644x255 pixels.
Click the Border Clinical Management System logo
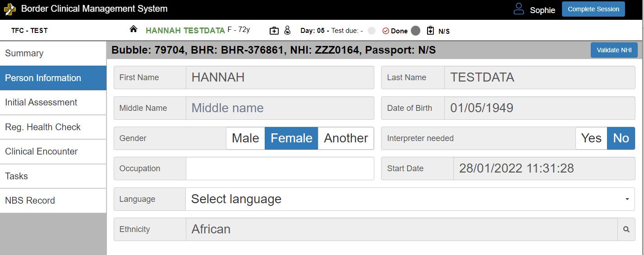[x=9, y=9]
